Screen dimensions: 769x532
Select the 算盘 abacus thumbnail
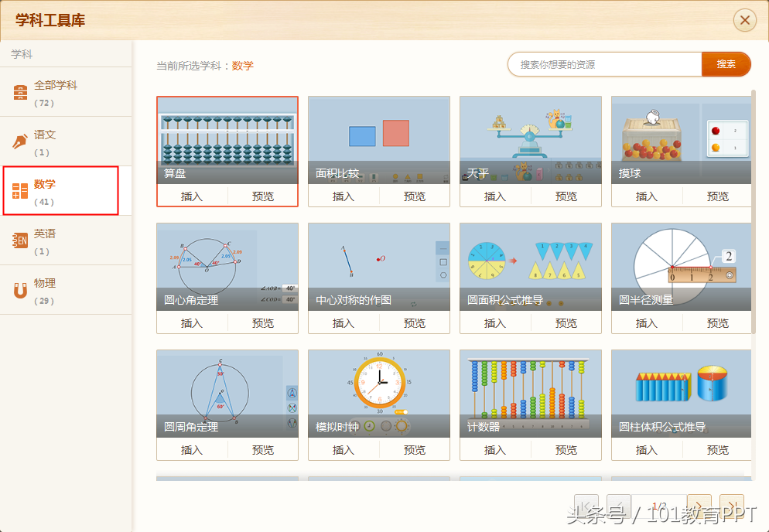pos(227,140)
